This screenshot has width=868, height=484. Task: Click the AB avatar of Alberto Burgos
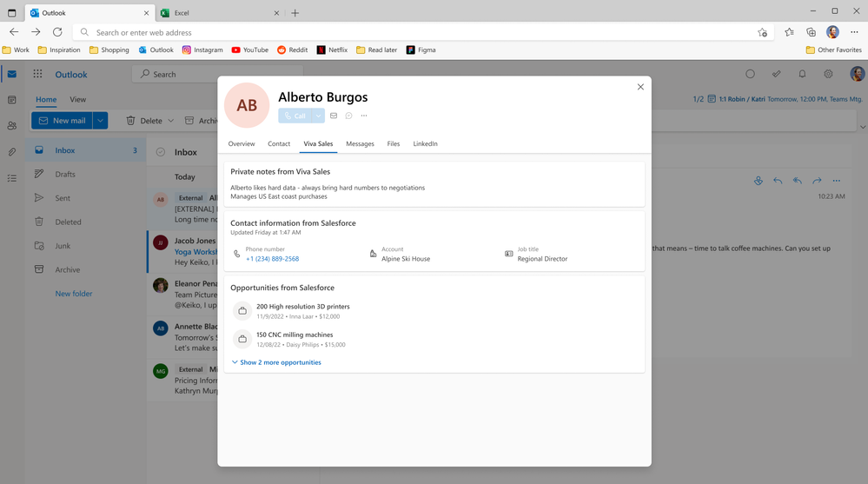point(247,105)
